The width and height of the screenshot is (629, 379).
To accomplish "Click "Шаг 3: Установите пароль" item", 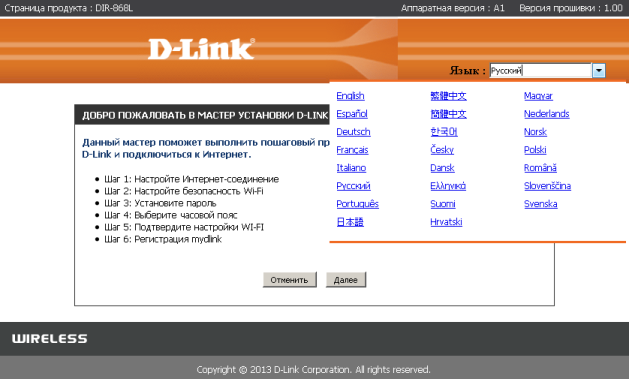I will pos(160,203).
